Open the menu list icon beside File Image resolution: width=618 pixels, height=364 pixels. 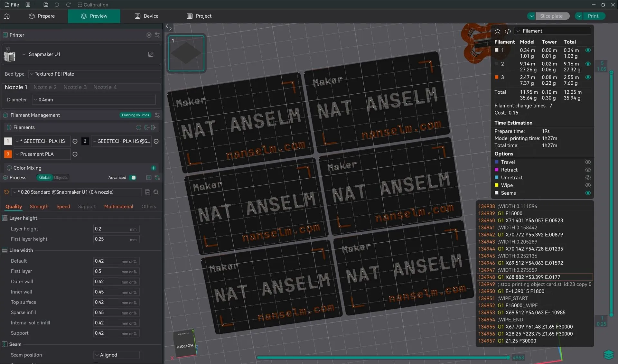[28, 5]
